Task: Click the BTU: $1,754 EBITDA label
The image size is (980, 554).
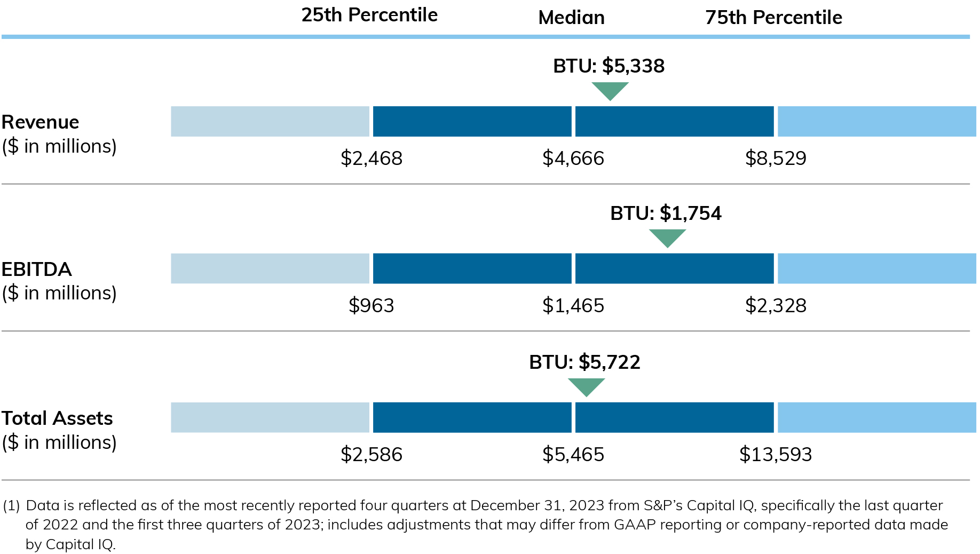Action: 666,213
